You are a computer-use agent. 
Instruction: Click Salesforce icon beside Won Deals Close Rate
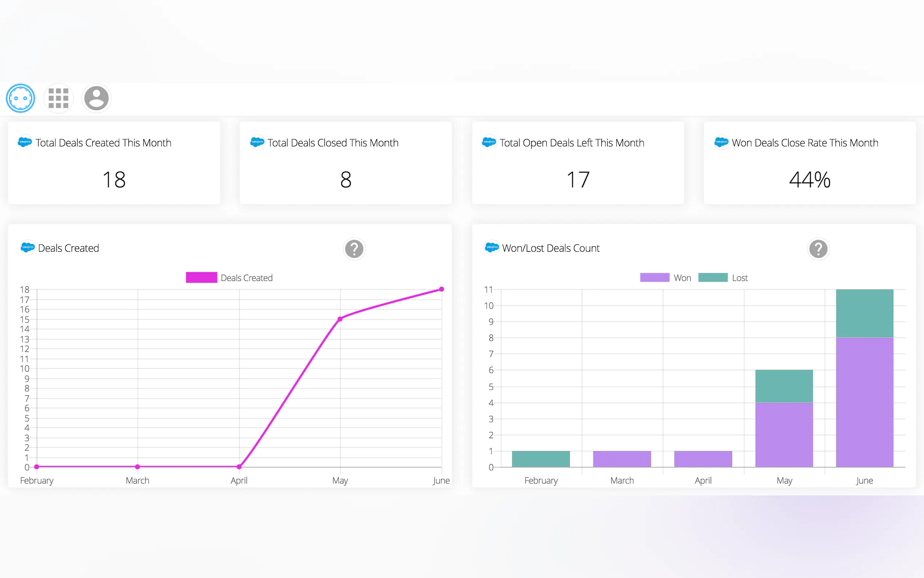click(721, 142)
